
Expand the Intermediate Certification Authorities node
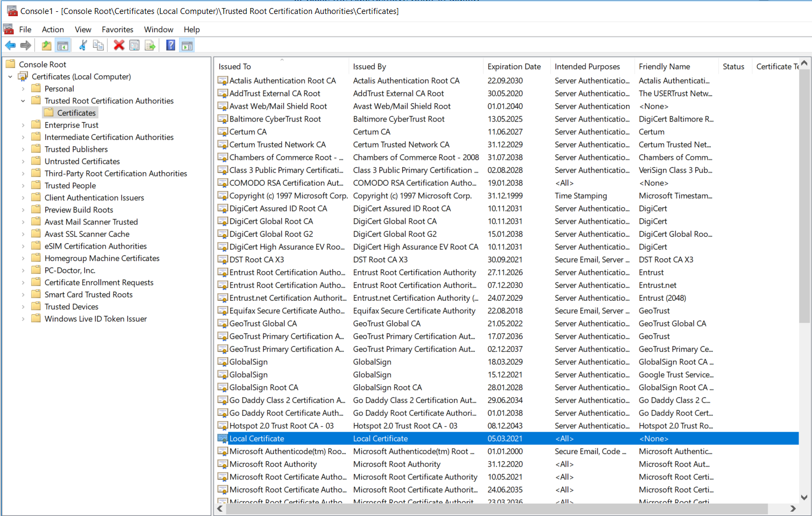pos(23,137)
